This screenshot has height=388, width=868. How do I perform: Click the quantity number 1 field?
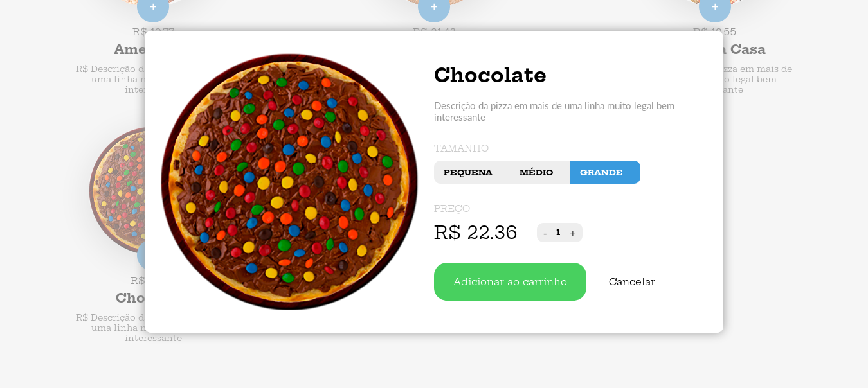click(x=558, y=233)
